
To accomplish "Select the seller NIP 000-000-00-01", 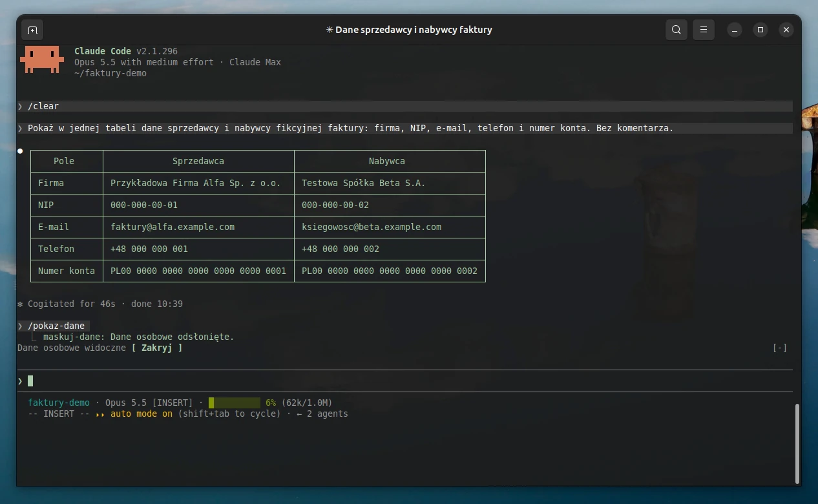I will tap(144, 205).
